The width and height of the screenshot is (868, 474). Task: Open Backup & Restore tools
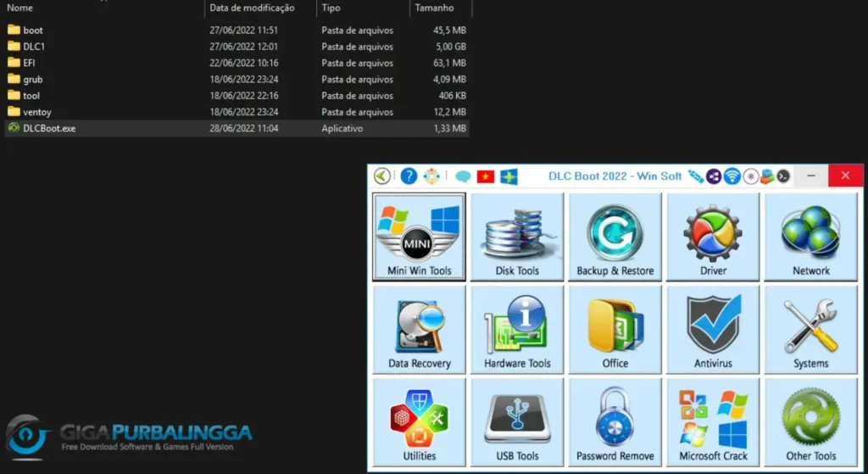[615, 237]
